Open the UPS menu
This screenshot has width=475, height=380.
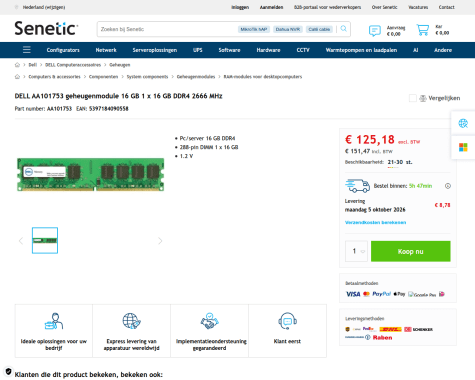198,50
